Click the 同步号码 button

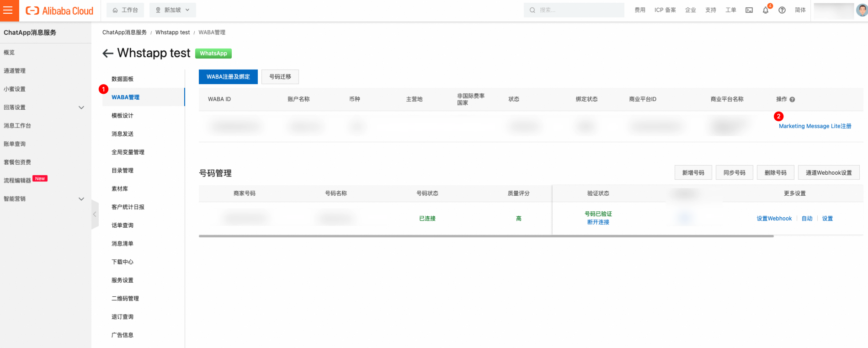click(735, 173)
